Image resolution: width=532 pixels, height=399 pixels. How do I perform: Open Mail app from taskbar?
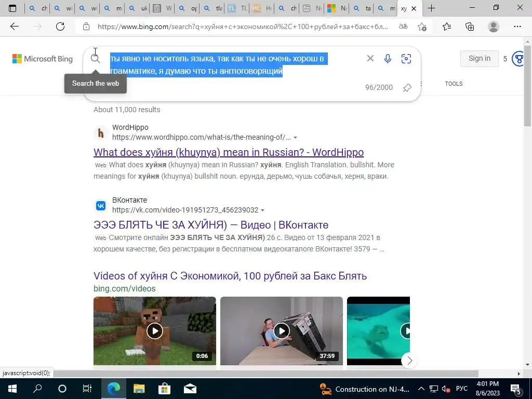(x=190, y=389)
